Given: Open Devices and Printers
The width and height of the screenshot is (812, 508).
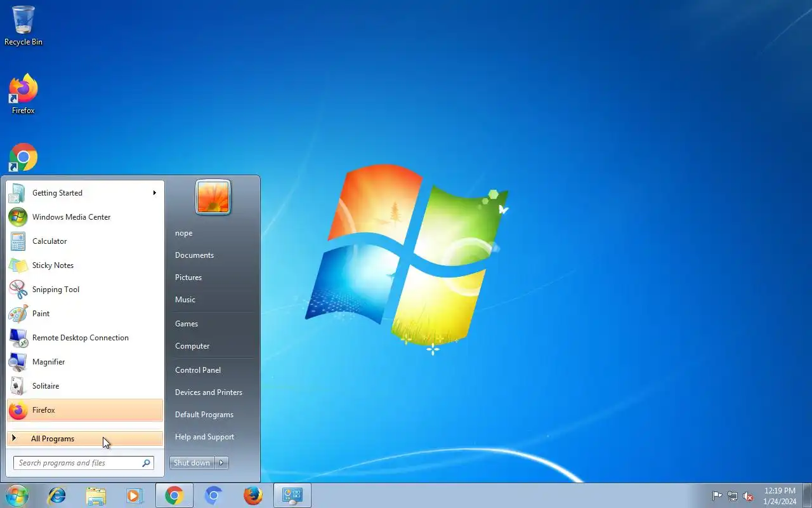Looking at the screenshot, I should pos(209,392).
